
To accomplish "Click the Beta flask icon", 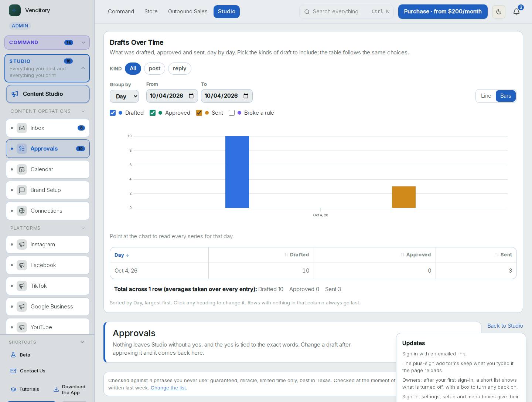I will click(13, 355).
